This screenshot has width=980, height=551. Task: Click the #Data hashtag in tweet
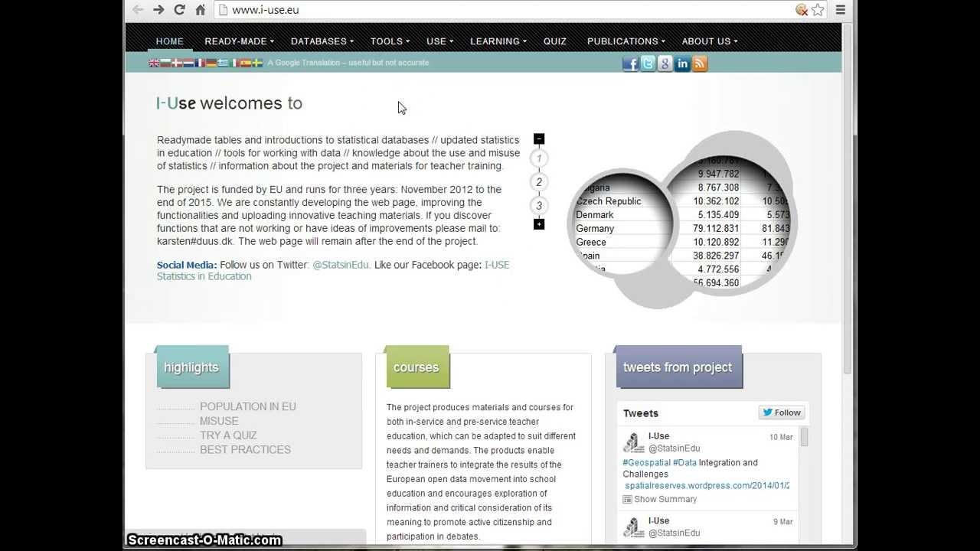tap(684, 462)
